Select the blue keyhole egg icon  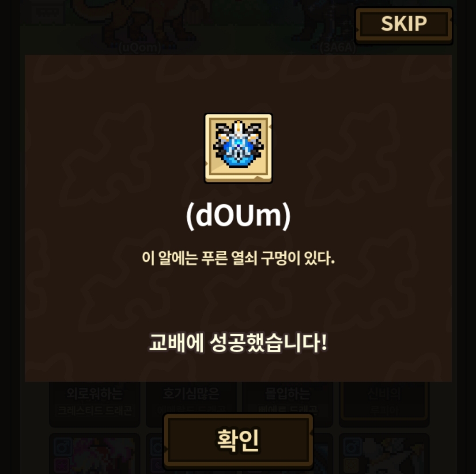pyautogui.click(x=238, y=148)
